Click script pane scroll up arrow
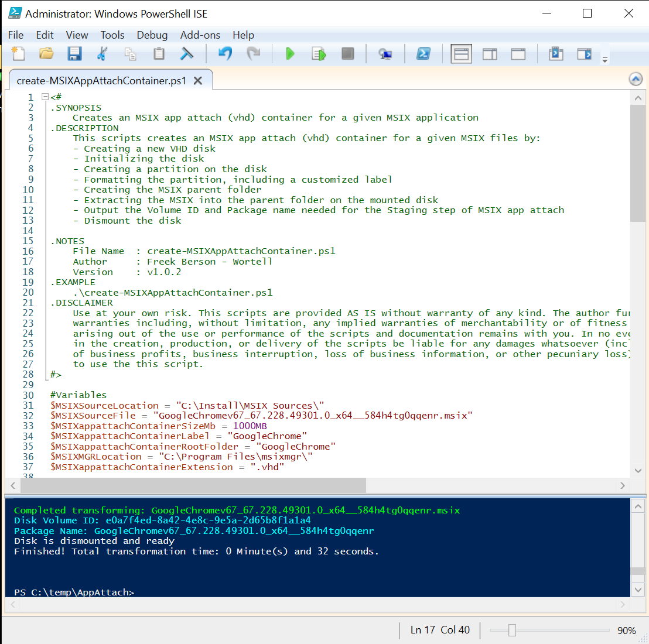Image resolution: width=649 pixels, height=644 pixels. [x=638, y=98]
